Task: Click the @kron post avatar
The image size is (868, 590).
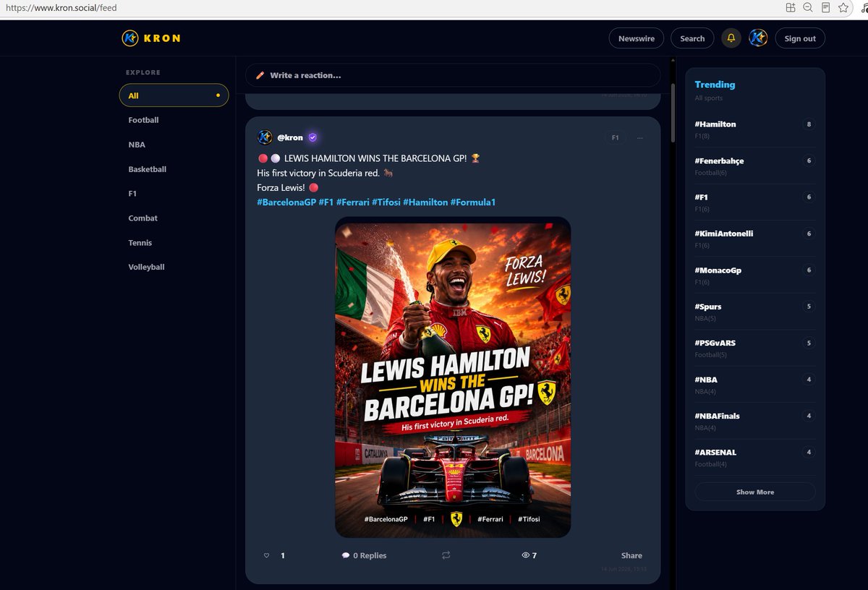Action: tap(265, 137)
